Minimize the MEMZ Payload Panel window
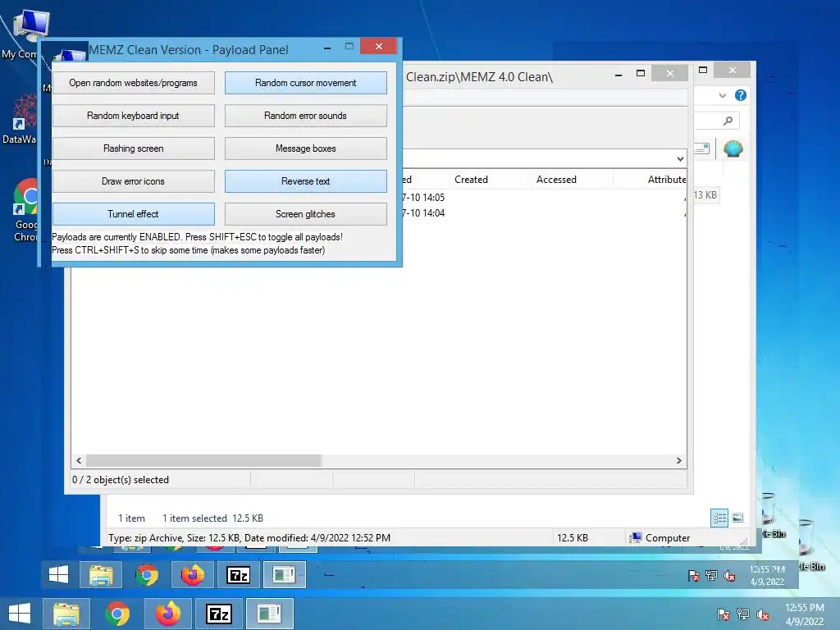Screen dimensions: 840x630 coord(326,48)
